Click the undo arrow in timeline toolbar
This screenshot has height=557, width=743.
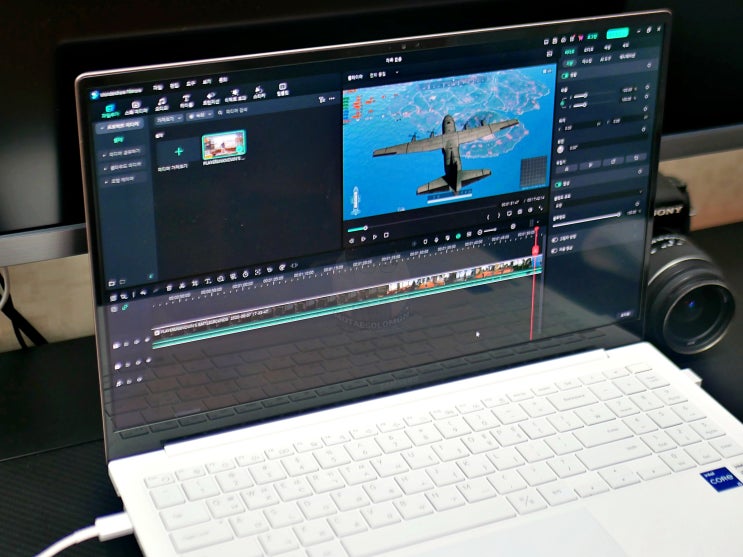[144, 292]
